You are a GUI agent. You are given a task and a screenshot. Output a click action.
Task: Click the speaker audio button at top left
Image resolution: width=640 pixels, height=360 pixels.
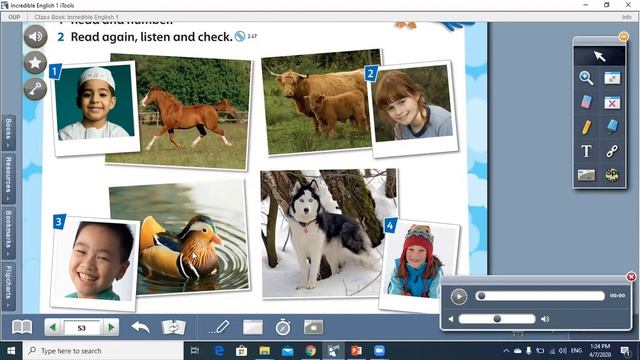coord(36,37)
